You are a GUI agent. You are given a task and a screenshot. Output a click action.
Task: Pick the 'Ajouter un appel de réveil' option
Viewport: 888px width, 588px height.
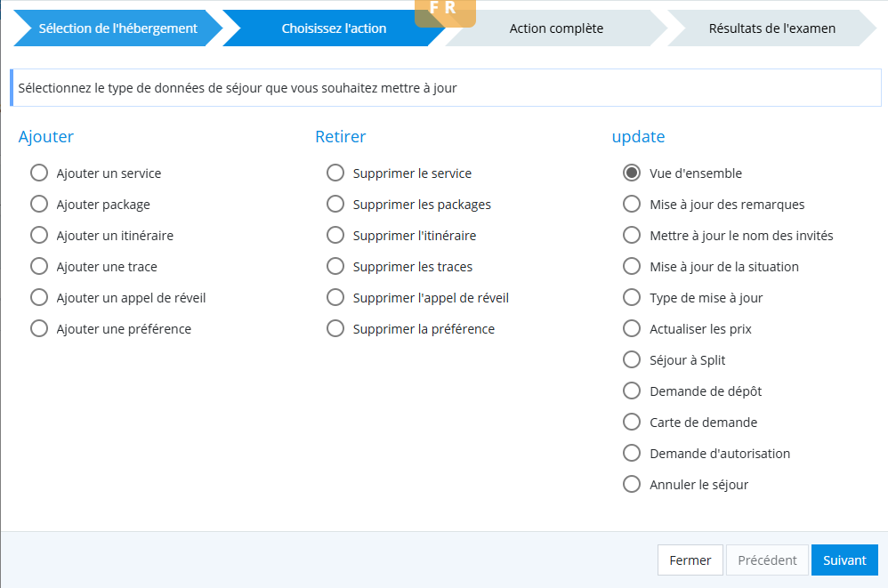pos(39,298)
